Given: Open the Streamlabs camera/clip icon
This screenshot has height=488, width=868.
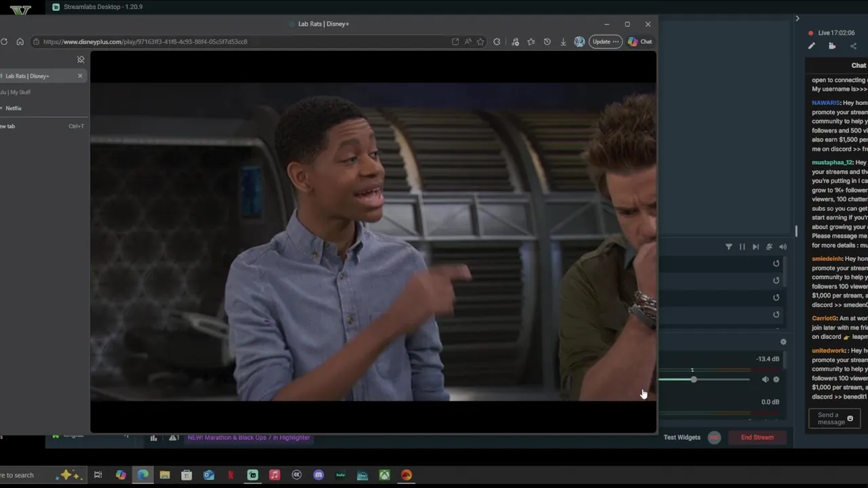Looking at the screenshot, I should [x=832, y=46].
